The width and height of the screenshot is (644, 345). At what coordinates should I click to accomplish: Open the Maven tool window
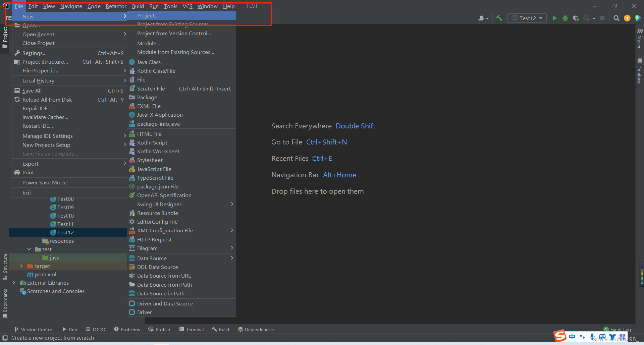639,40
